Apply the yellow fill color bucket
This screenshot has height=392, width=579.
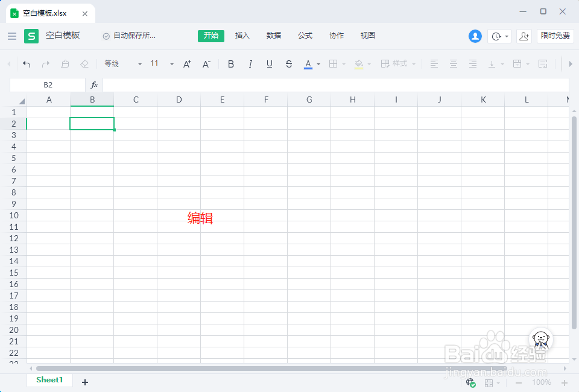click(x=358, y=64)
